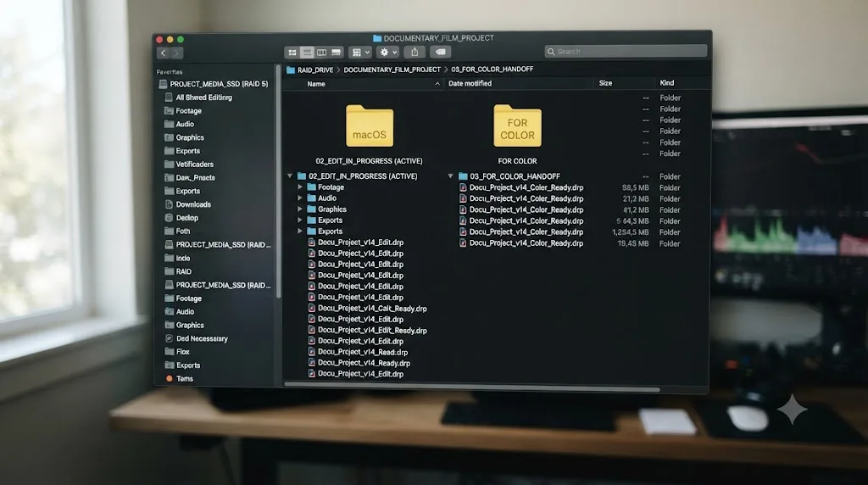This screenshot has width=868, height=485.
Task: Click the Share toolbar icon
Action: tap(415, 52)
